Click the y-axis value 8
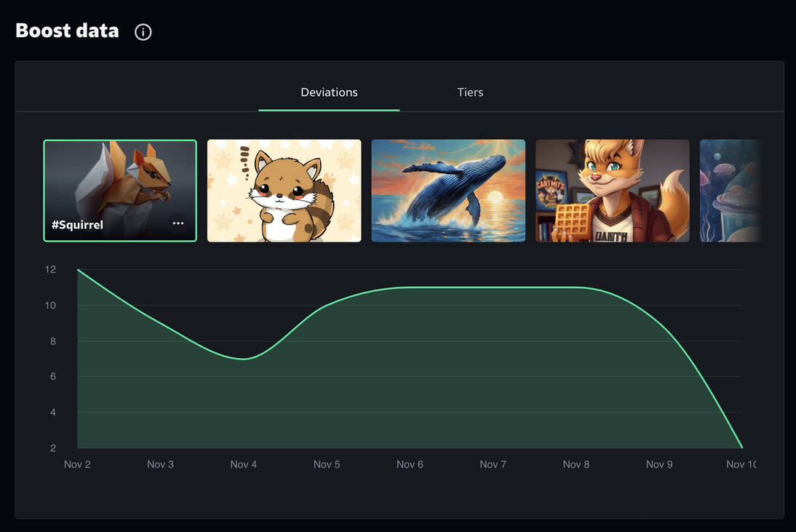 click(x=53, y=341)
